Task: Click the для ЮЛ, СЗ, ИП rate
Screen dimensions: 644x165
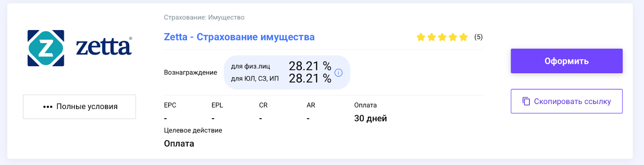Action: (x=310, y=78)
